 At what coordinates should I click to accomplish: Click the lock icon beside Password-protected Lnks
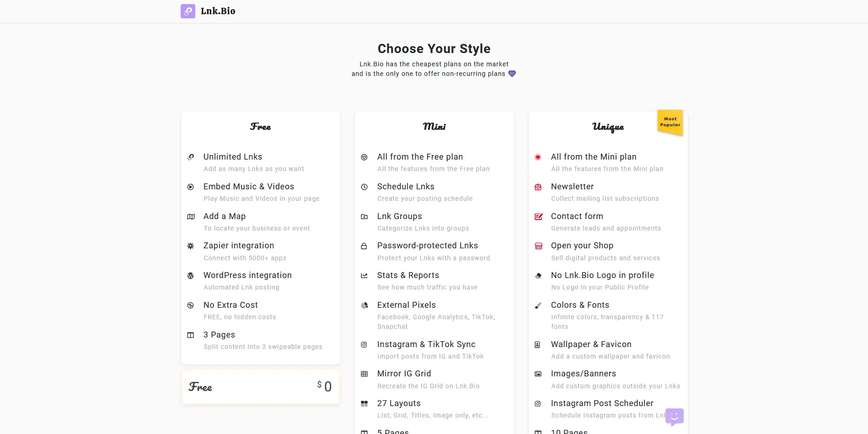pyautogui.click(x=364, y=246)
